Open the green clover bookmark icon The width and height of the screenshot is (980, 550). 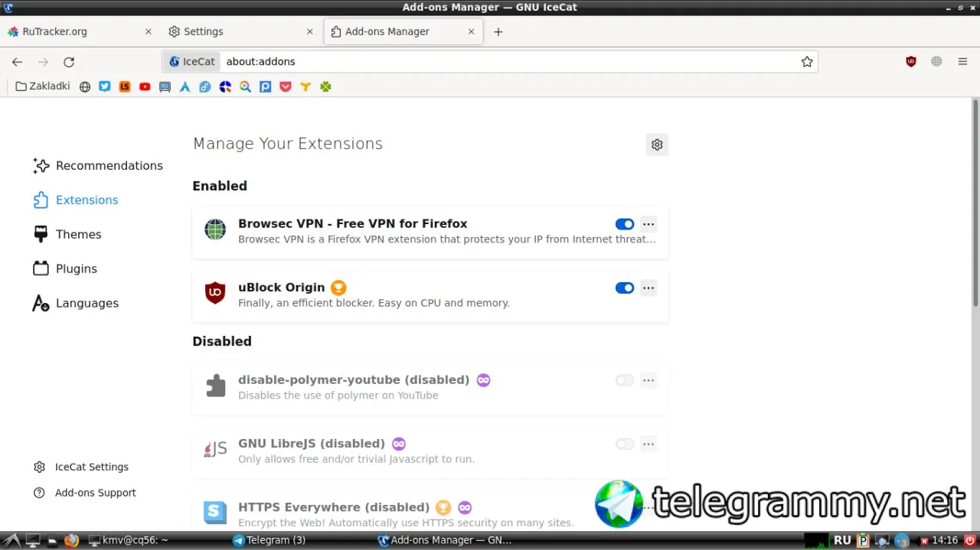[x=325, y=86]
